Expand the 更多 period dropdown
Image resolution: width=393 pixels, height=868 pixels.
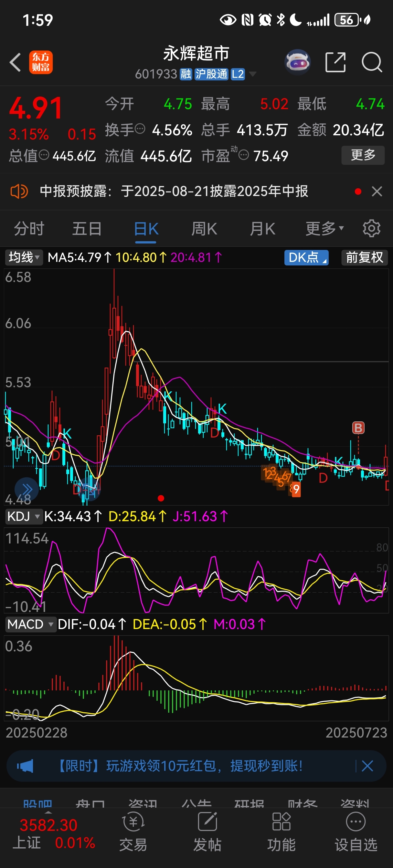coord(325,228)
